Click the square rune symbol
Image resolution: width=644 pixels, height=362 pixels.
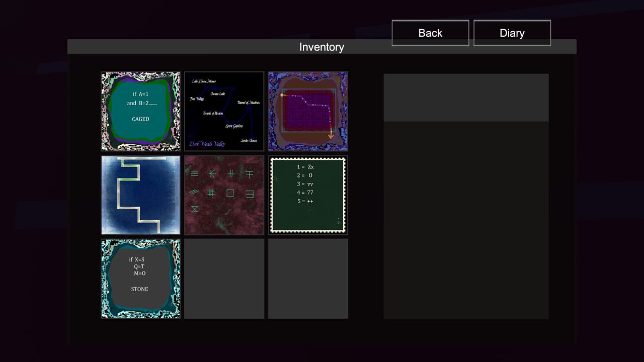pos(230,193)
